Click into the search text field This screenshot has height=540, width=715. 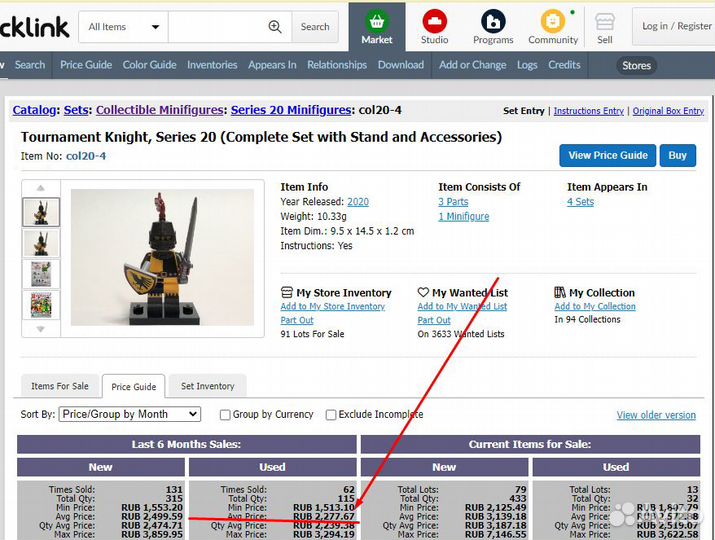click(216, 27)
